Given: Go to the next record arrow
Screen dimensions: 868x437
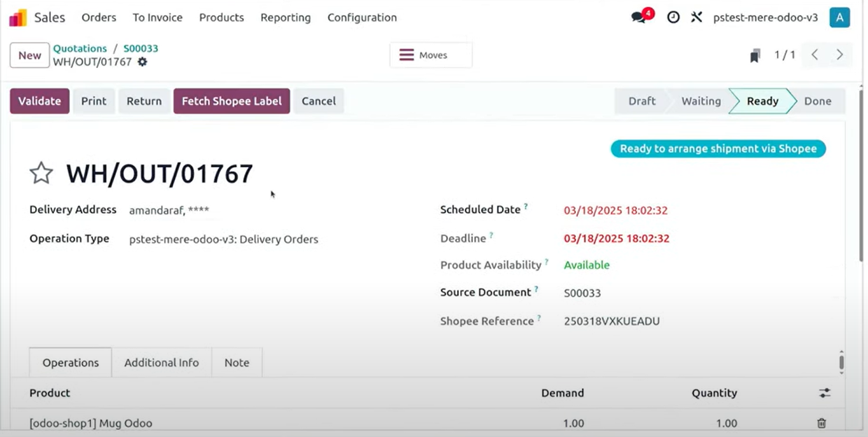Looking at the screenshot, I should point(839,55).
